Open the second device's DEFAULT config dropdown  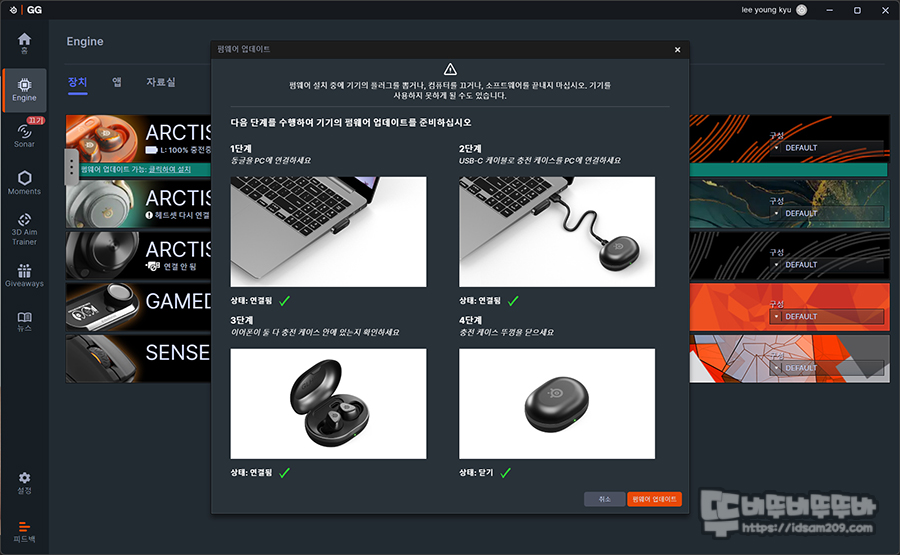pos(826,213)
